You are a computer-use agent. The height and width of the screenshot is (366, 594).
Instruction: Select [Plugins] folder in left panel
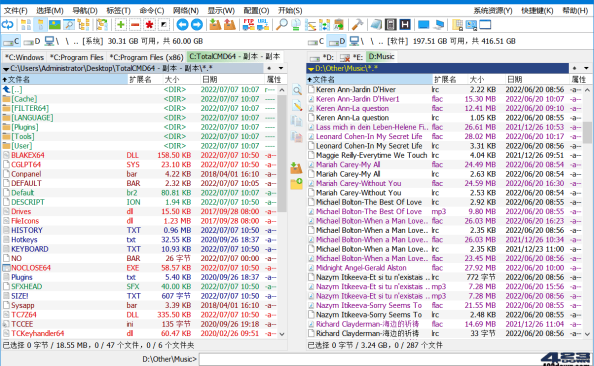pyautogui.click(x=139, y=127)
